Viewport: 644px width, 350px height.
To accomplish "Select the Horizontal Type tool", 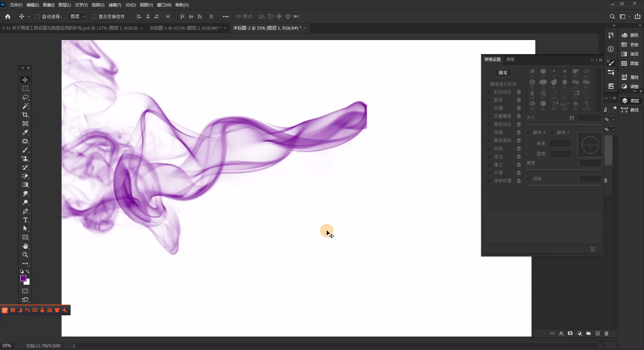I will coord(25,220).
